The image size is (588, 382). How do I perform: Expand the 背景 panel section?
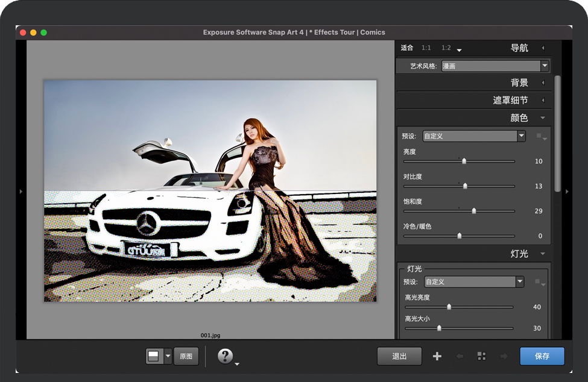click(x=519, y=83)
